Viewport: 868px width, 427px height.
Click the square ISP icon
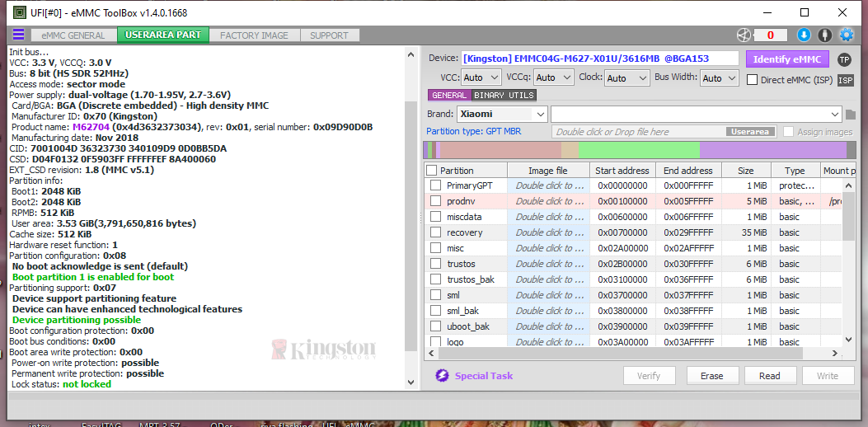coord(845,80)
